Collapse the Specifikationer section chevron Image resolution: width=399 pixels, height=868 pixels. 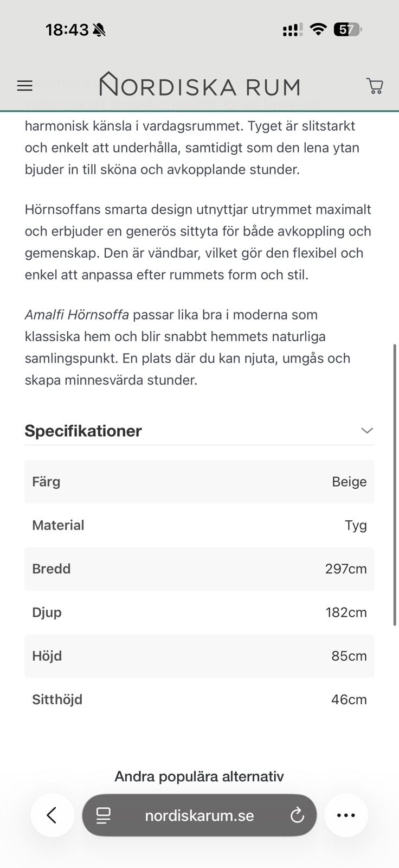pos(367,431)
